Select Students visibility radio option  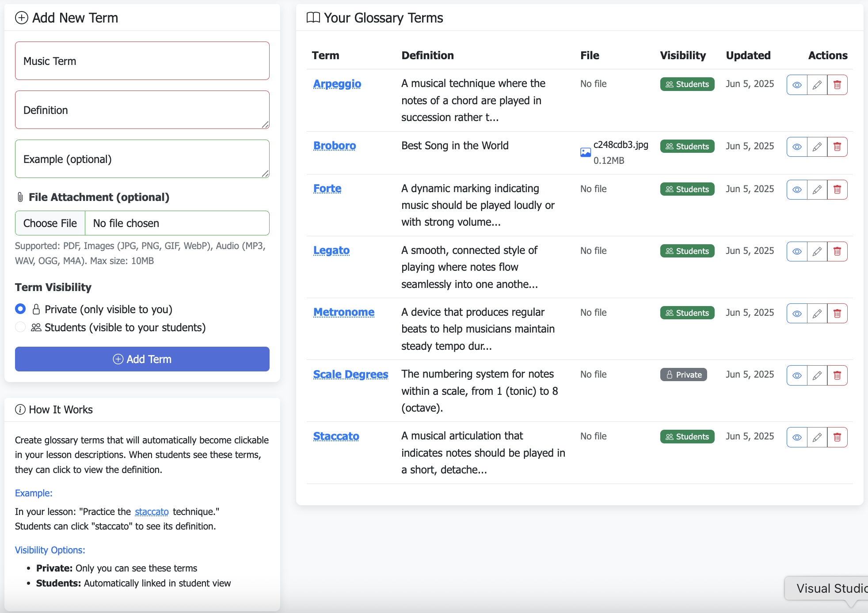tap(20, 327)
